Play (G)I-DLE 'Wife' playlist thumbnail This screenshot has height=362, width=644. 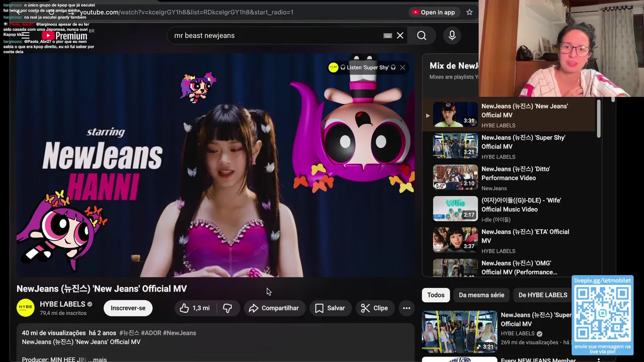pos(455,209)
